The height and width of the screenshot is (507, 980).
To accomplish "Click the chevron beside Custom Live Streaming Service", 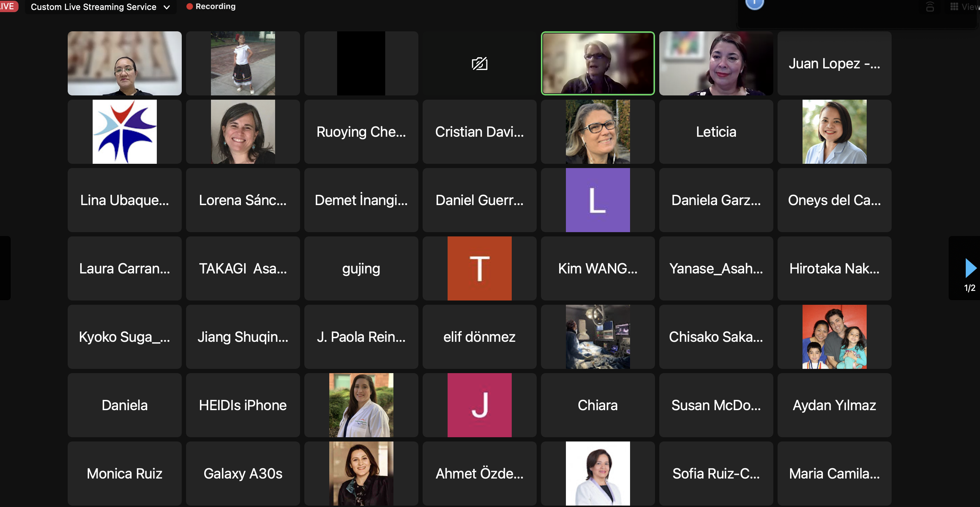I will [167, 7].
